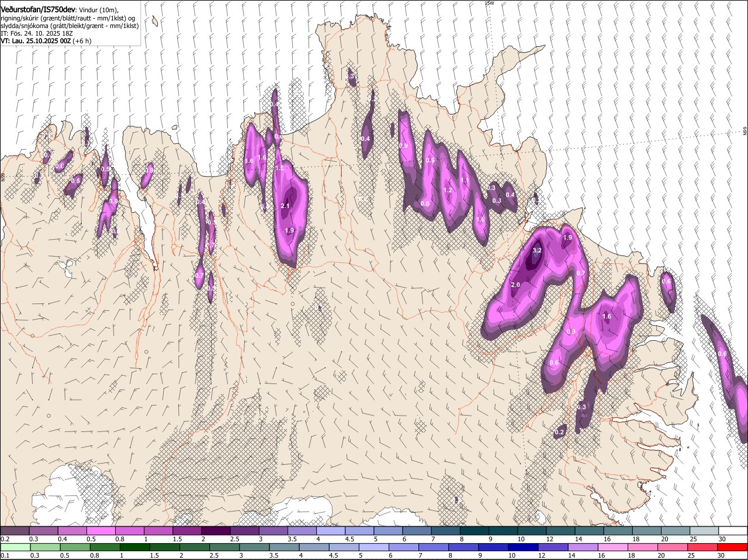
Task: Click the Veðurstofan/IS750dev title text
Action: point(38,10)
